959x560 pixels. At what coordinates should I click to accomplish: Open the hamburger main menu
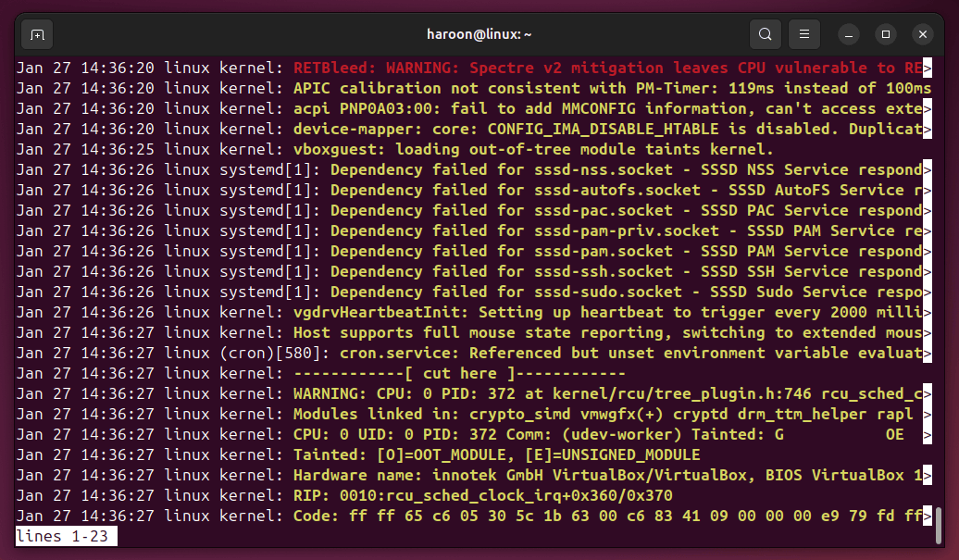[803, 34]
